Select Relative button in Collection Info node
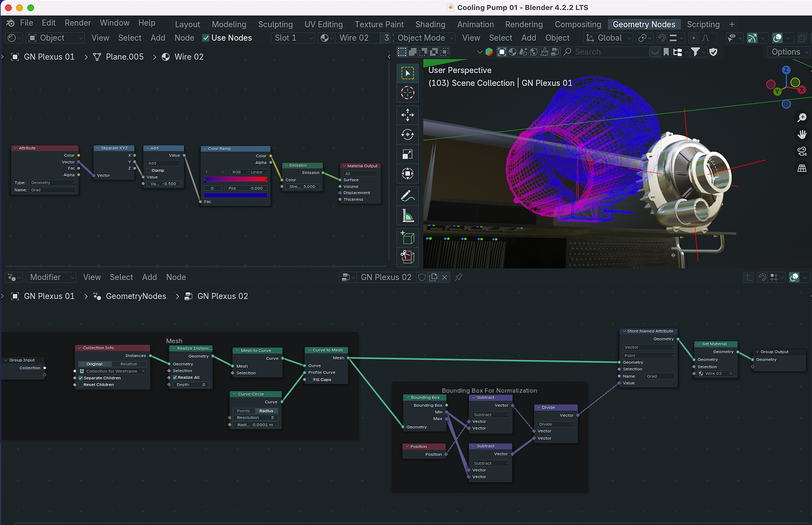The image size is (812, 525). (x=129, y=364)
